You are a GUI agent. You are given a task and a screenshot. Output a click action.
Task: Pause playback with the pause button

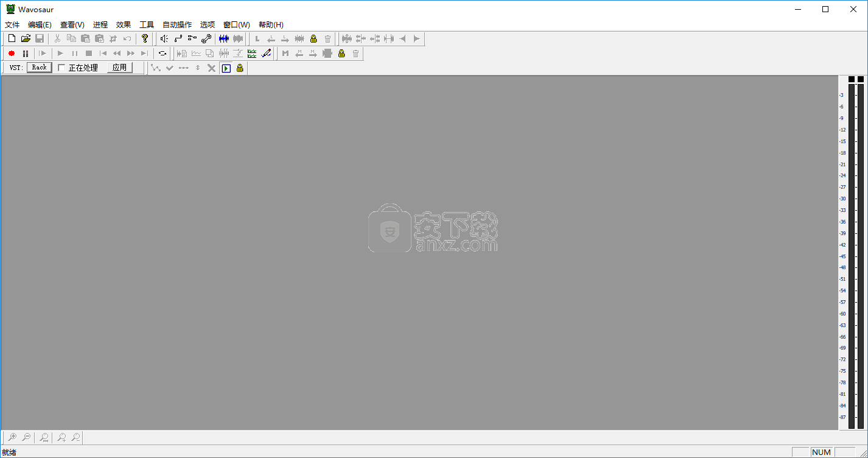[x=74, y=54]
